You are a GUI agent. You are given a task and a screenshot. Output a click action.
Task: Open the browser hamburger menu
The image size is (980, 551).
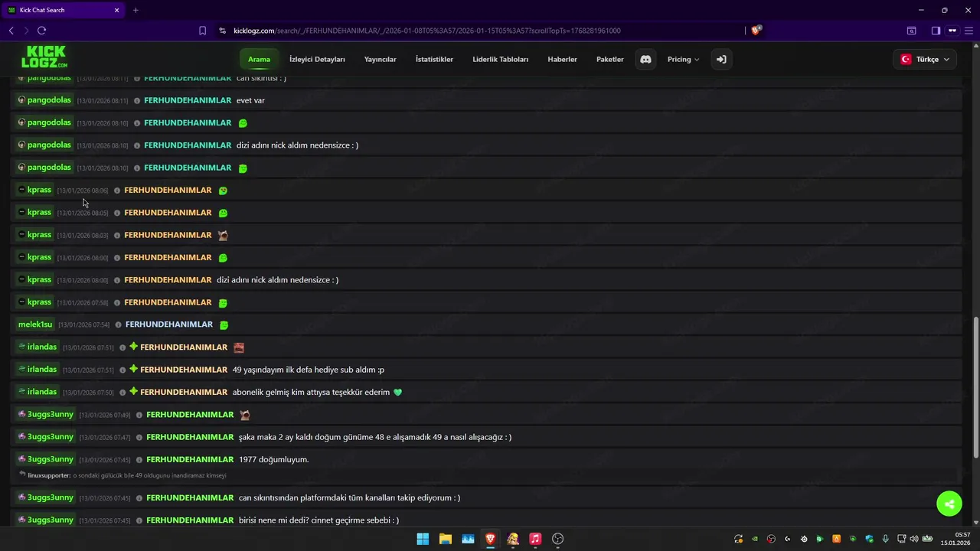[x=969, y=31]
